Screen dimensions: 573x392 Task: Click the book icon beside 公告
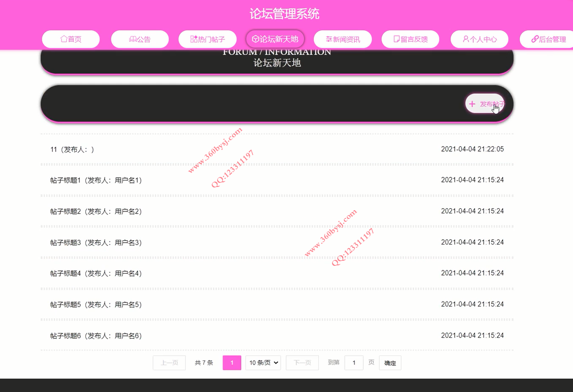coord(133,39)
